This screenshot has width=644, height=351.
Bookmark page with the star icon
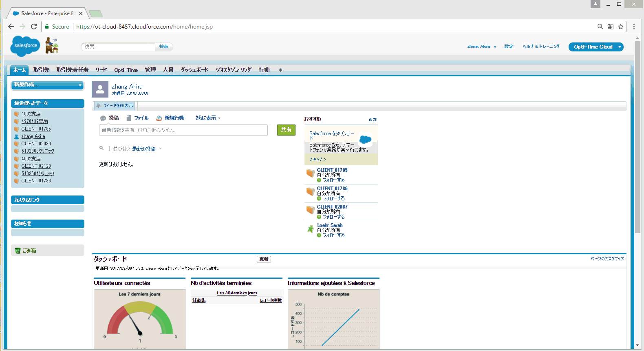[x=621, y=27]
